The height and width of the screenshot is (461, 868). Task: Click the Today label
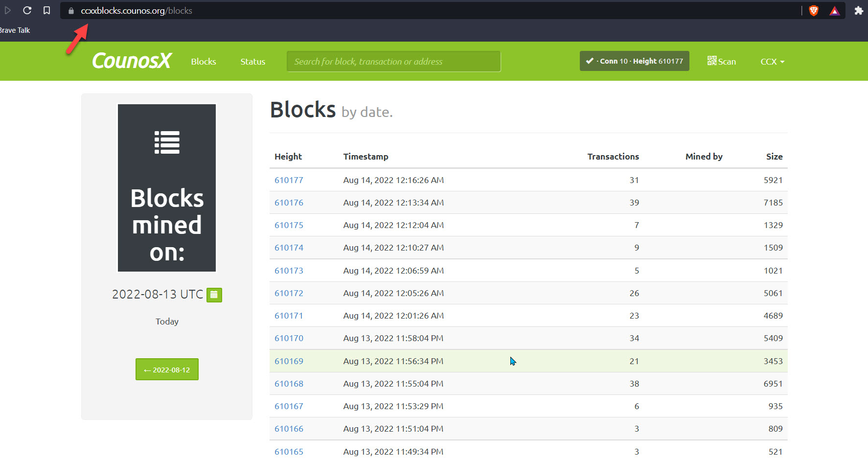tap(167, 322)
